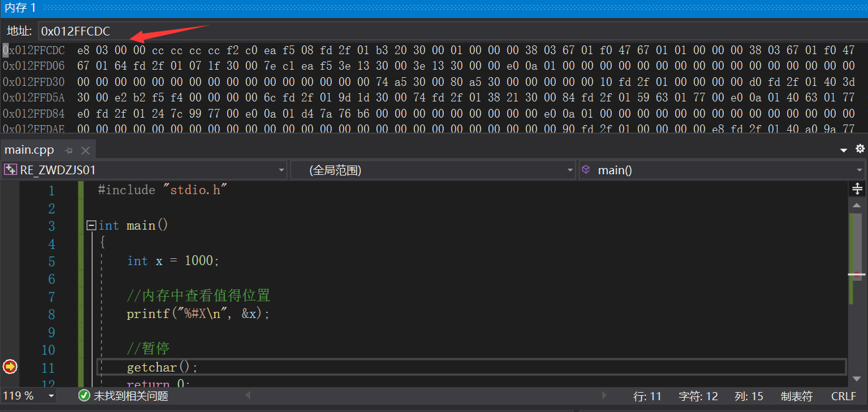Click the //暂停 comment line
The height and width of the screenshot is (412, 868).
click(148, 349)
